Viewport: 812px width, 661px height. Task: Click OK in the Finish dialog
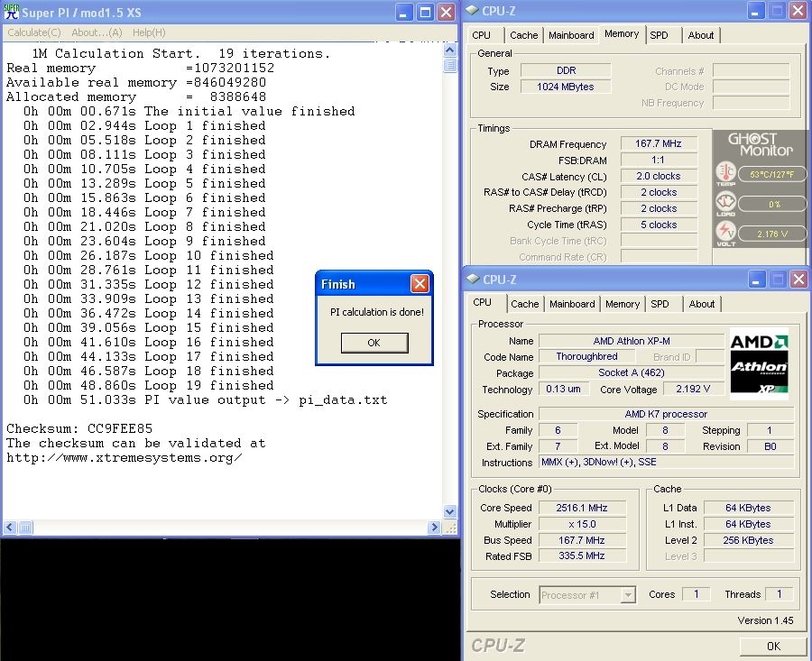tap(374, 343)
